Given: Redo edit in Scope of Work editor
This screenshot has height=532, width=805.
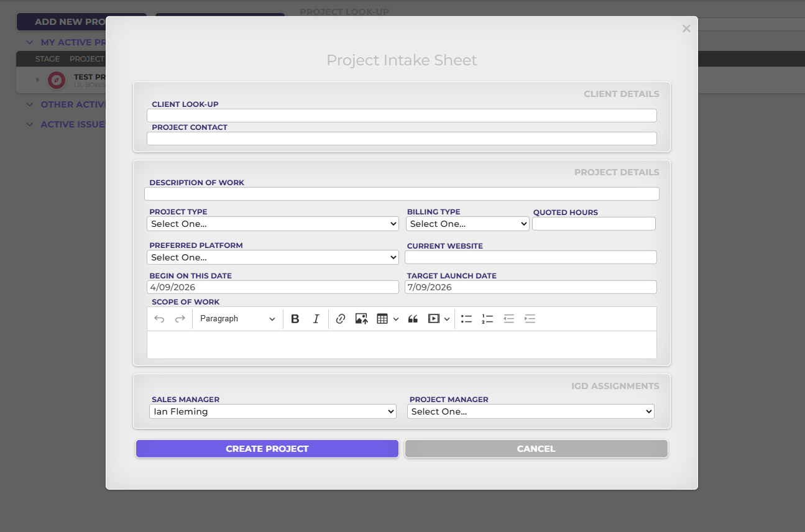Looking at the screenshot, I should click(180, 319).
